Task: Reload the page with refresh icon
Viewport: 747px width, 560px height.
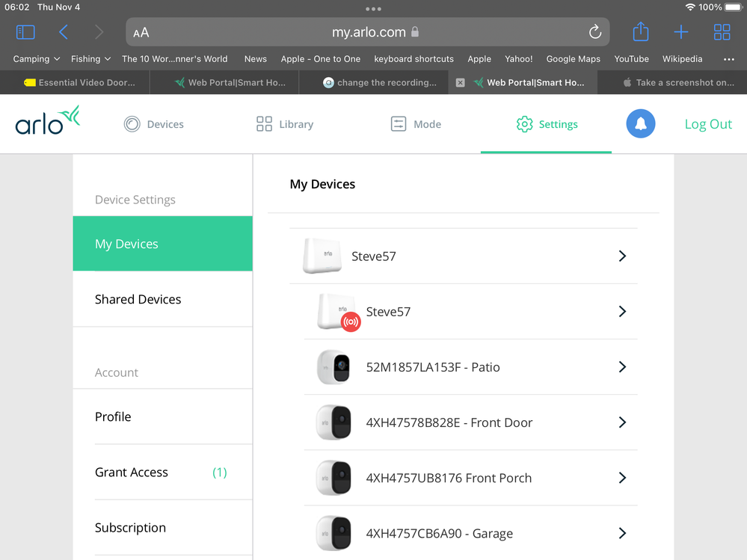Action: 595,32
